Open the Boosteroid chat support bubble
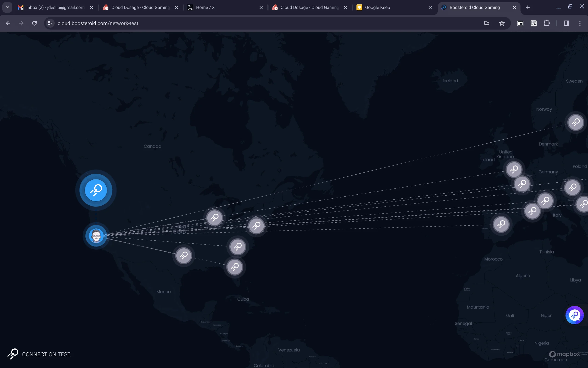588x368 pixels. 574,315
